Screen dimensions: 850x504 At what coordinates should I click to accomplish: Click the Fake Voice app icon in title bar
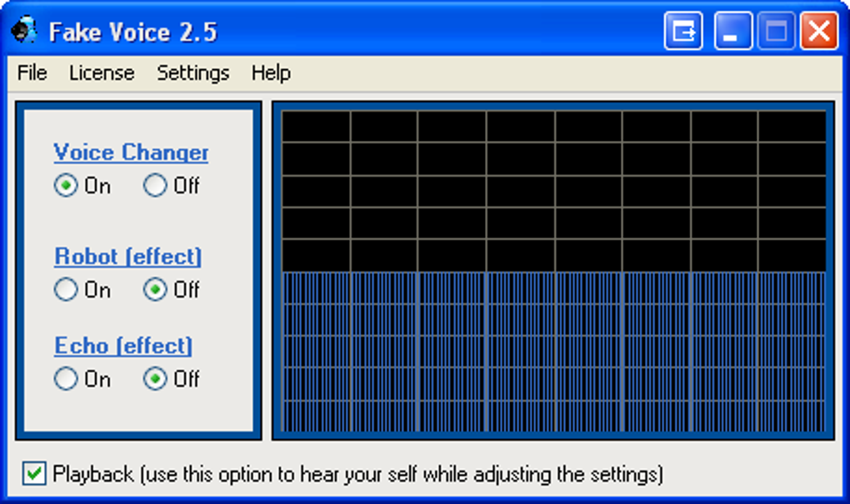24,30
